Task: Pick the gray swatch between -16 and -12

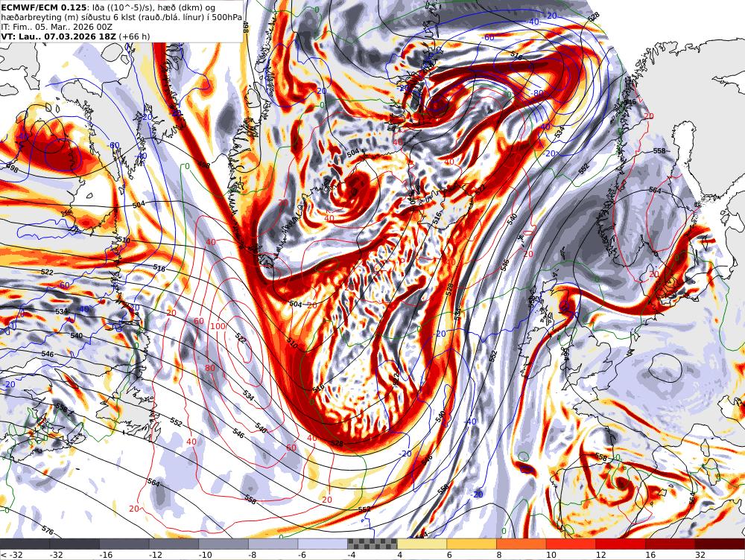Action: [124, 544]
